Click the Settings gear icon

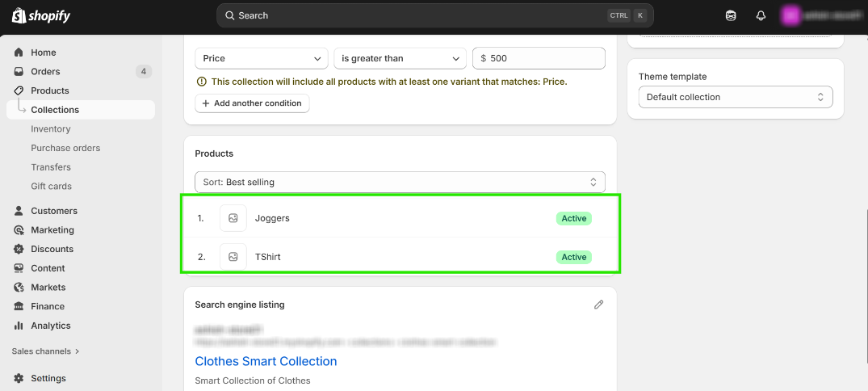[x=19, y=378]
